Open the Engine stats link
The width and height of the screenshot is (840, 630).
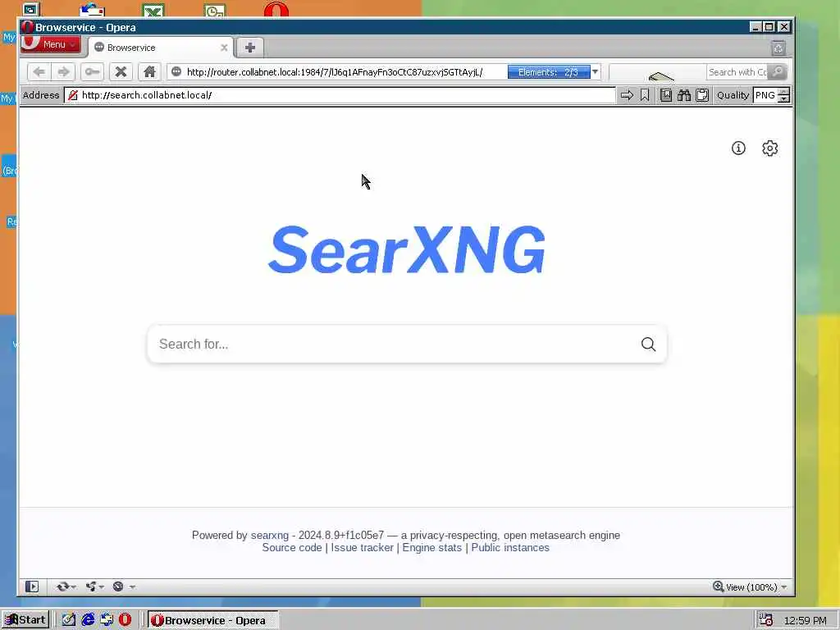click(x=431, y=547)
